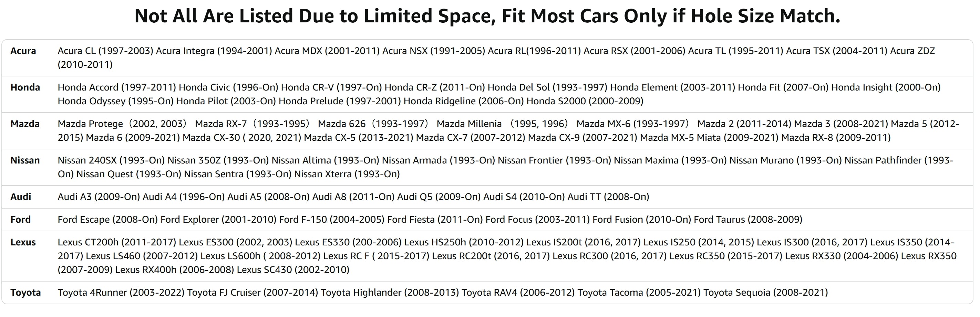Click the Nissan brand row label
Screen dimensions: 980x317
coord(25,160)
